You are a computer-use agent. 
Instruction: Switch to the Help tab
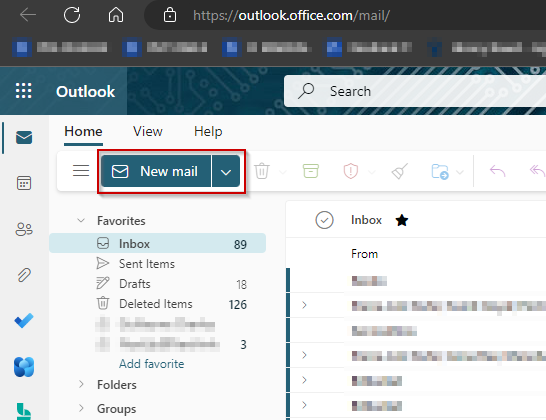[208, 132]
